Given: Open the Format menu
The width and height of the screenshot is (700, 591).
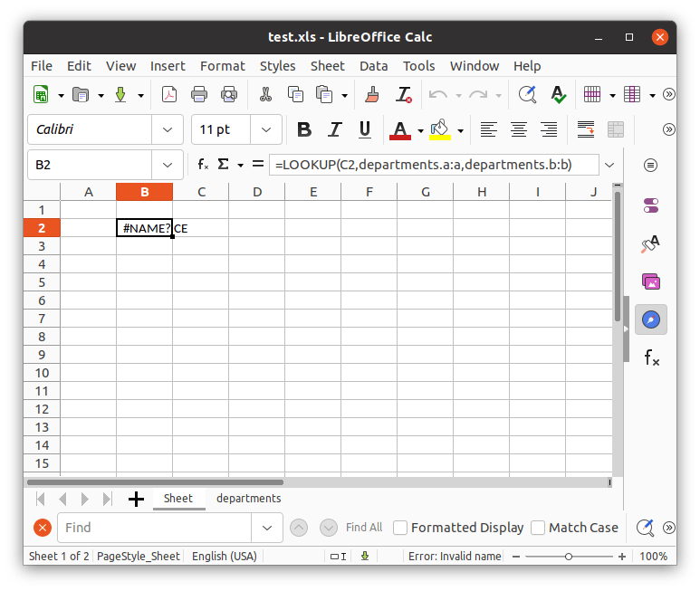Looking at the screenshot, I should (x=223, y=66).
